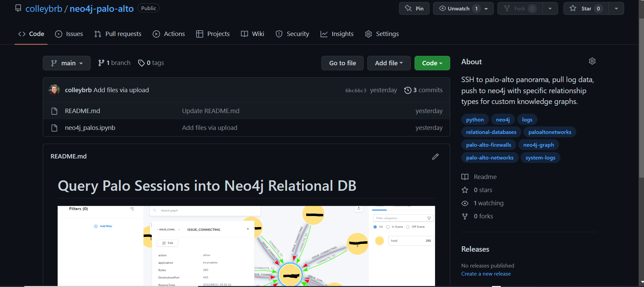Screen dimensions: 644x287
Task: View the 1 watching link
Action: [x=488, y=203]
